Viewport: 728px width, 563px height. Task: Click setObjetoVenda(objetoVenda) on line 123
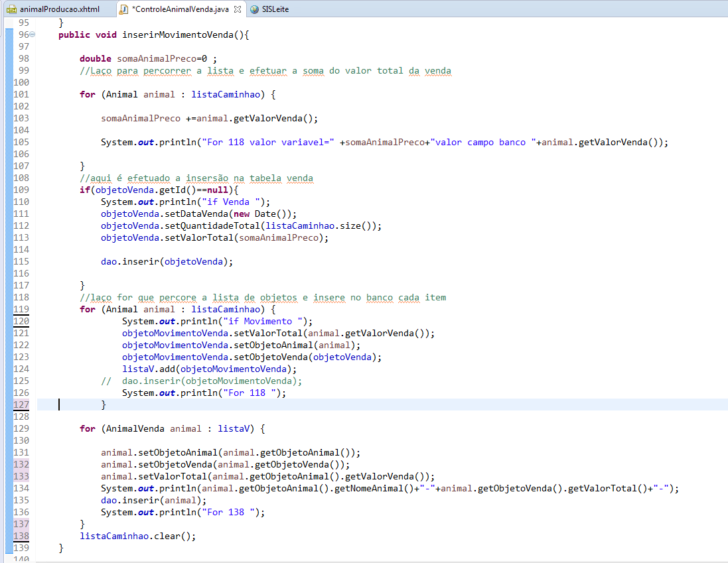click(x=305, y=357)
